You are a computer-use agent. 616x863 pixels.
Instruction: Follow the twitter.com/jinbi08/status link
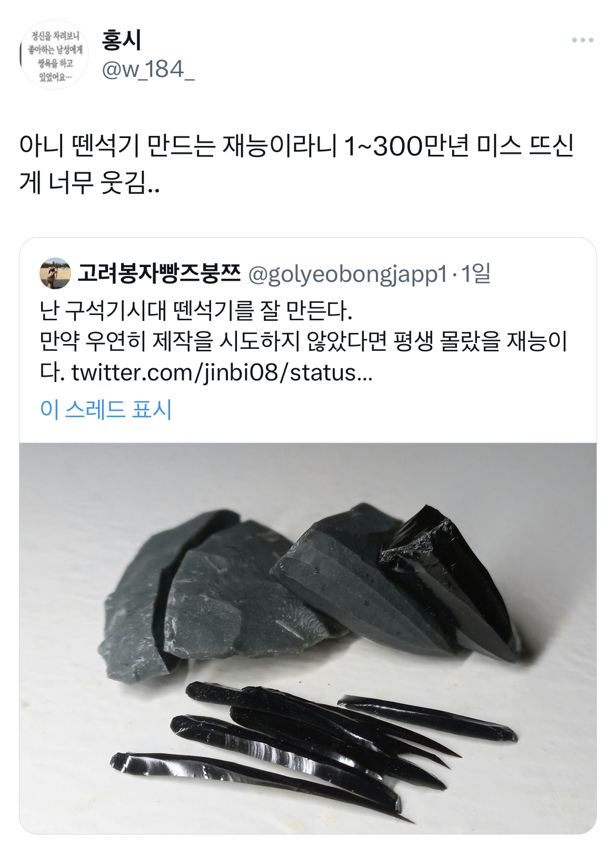point(222,372)
